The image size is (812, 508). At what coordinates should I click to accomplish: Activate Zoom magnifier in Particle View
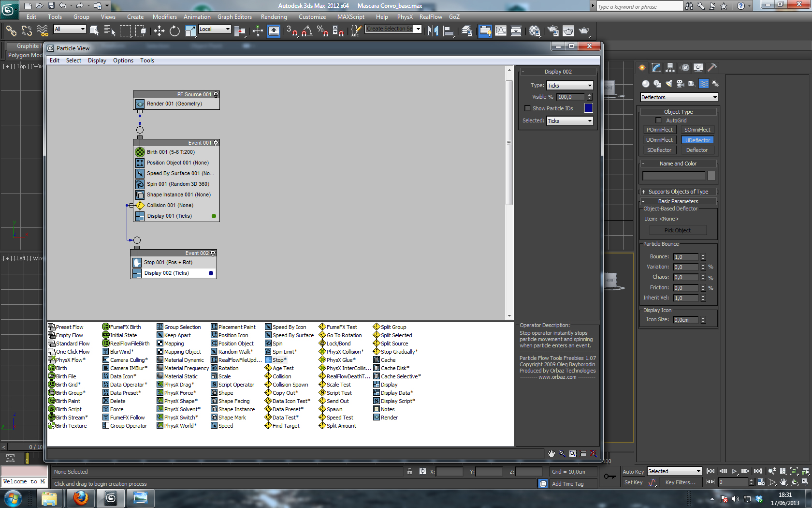562,454
